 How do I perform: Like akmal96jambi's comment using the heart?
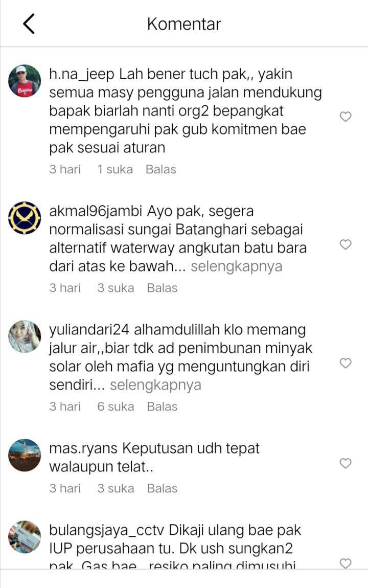(x=346, y=244)
